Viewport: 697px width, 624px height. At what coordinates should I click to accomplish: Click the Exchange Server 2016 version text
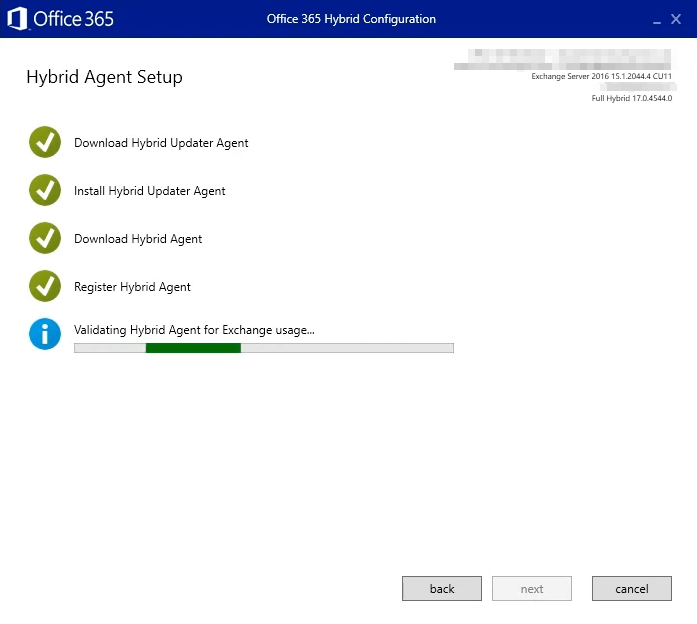pos(601,76)
